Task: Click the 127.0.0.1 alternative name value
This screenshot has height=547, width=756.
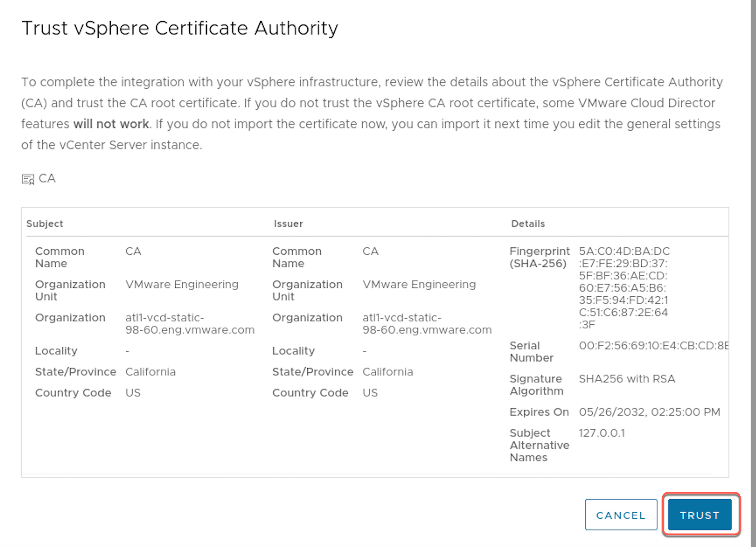Action: pyautogui.click(x=601, y=433)
